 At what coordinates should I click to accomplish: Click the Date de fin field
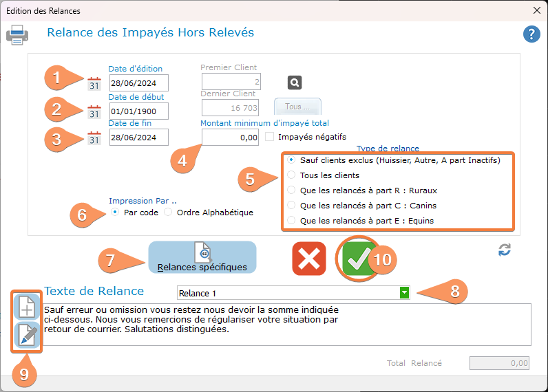139,137
